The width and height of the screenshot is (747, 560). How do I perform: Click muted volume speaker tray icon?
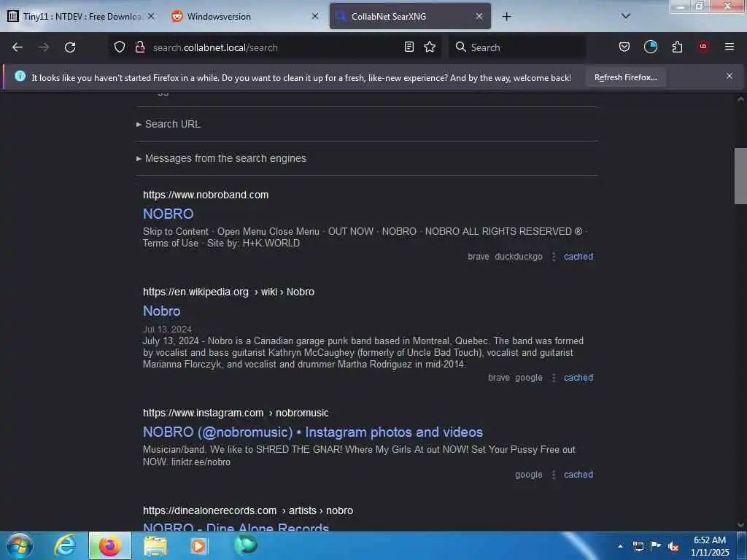673,546
